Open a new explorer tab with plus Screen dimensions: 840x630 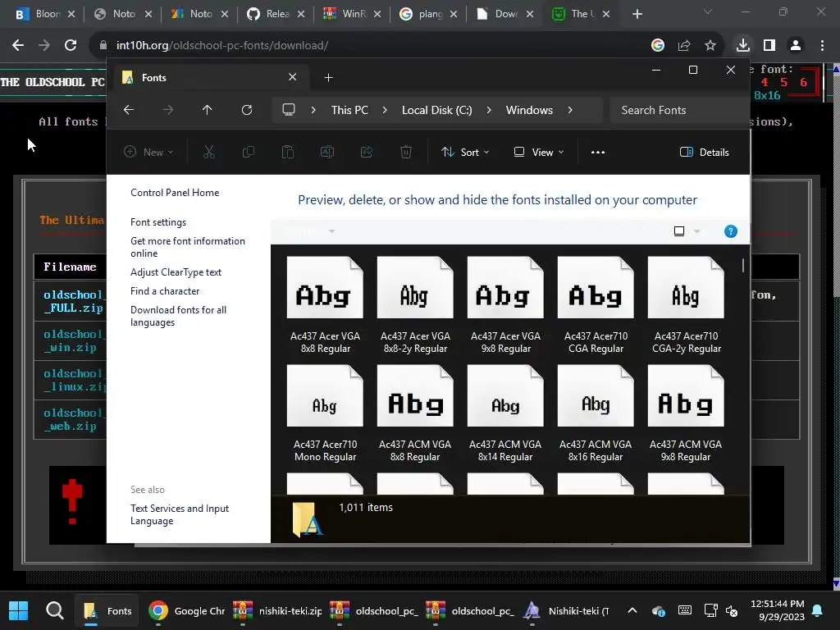(328, 78)
